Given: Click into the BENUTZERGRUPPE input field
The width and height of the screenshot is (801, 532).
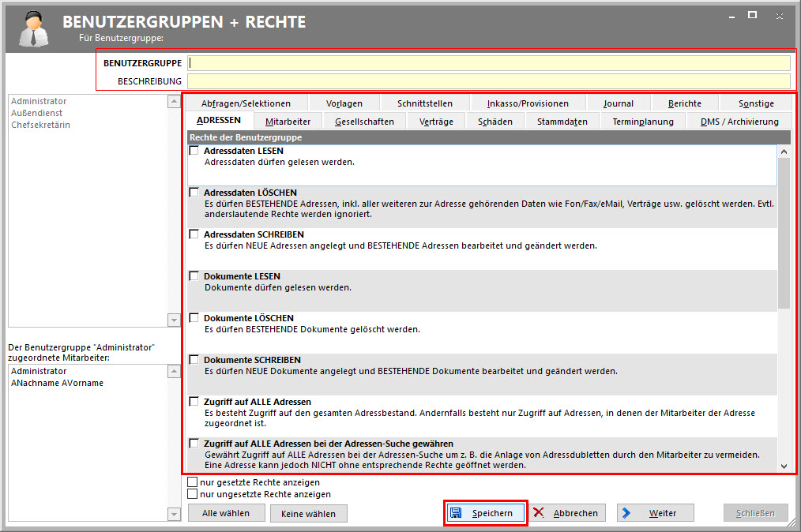Looking at the screenshot, I should tap(488, 63).
